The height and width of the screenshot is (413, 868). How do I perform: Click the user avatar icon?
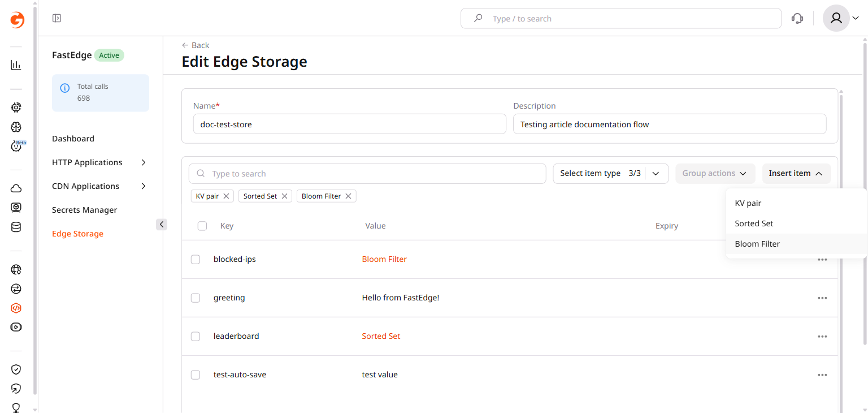pyautogui.click(x=836, y=18)
